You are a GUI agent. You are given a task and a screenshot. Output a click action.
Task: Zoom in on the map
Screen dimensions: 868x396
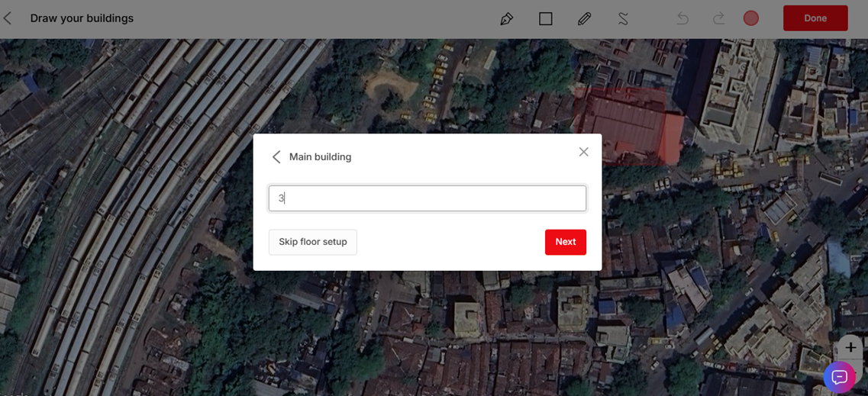(x=850, y=347)
